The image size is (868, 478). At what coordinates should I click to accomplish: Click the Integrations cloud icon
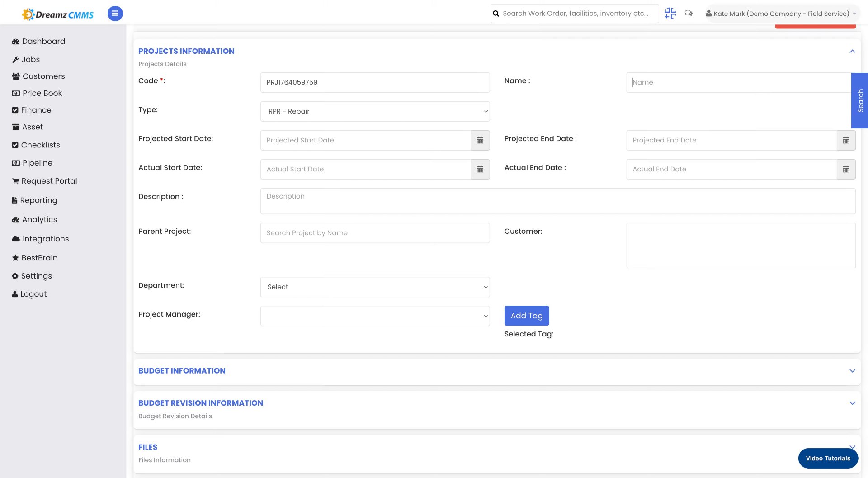(16, 239)
